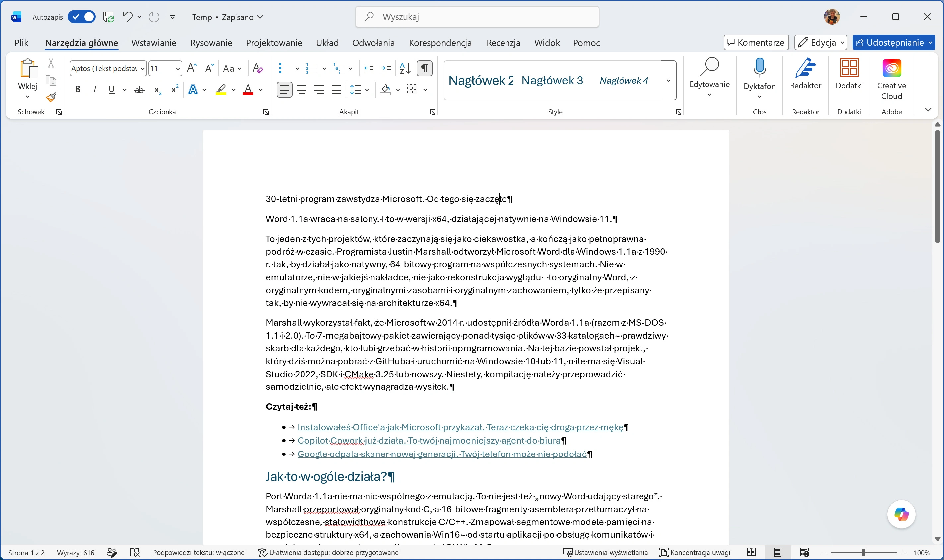
Task: Launch the Copilot floating button
Action: (901, 514)
